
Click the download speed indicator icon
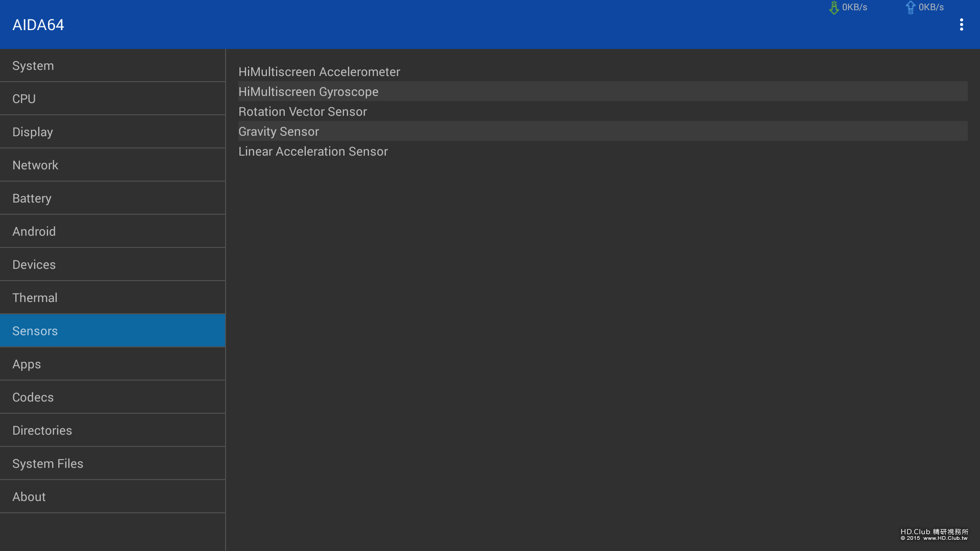(x=834, y=8)
